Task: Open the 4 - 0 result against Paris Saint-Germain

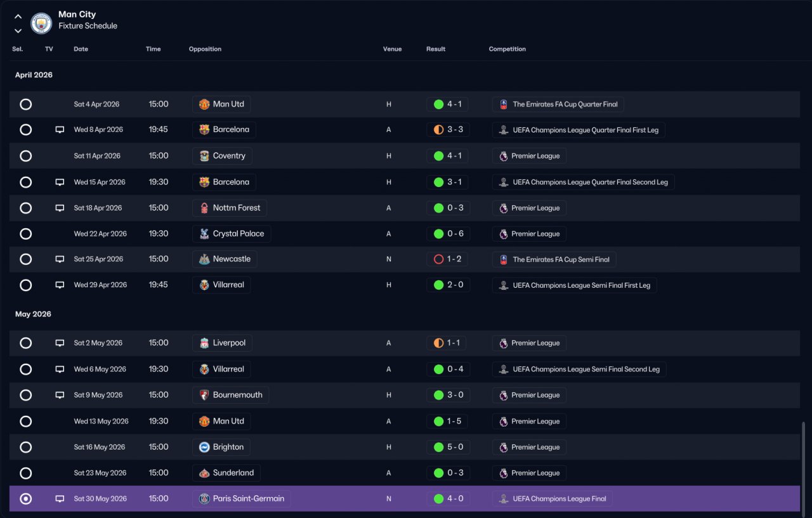Action: pyautogui.click(x=448, y=498)
